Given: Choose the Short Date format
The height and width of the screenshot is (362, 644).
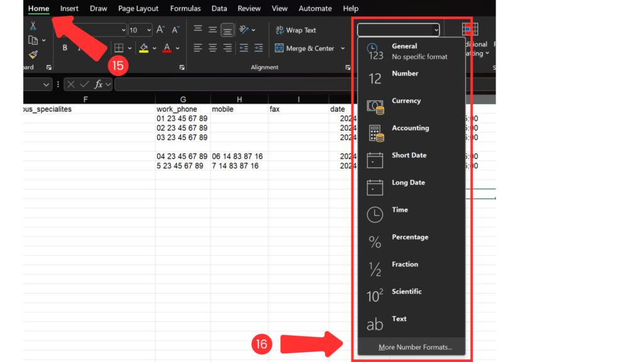Looking at the screenshot, I should click(411, 160).
